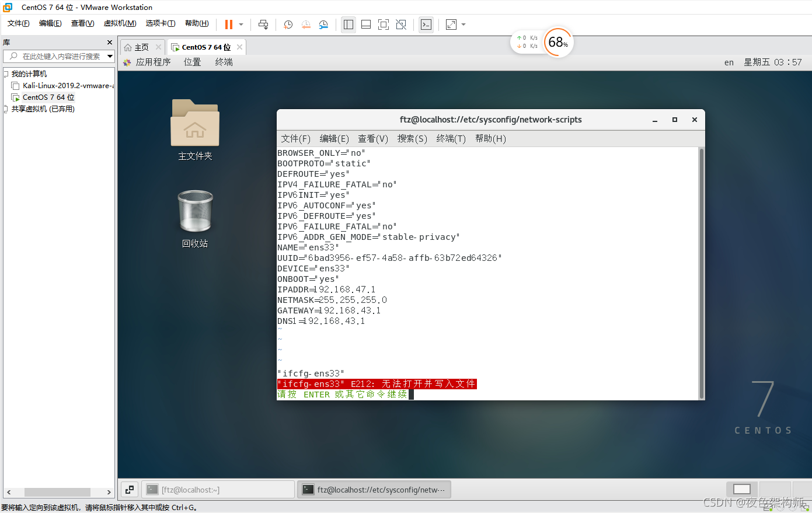Click the BOOTPROTO="static" line
The image size is (812, 513).
(324, 163)
